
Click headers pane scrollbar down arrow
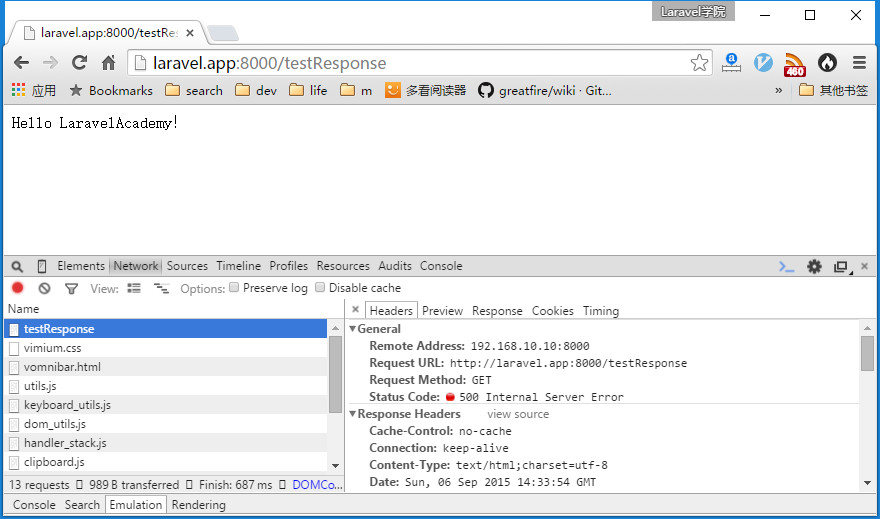pyautogui.click(x=867, y=483)
